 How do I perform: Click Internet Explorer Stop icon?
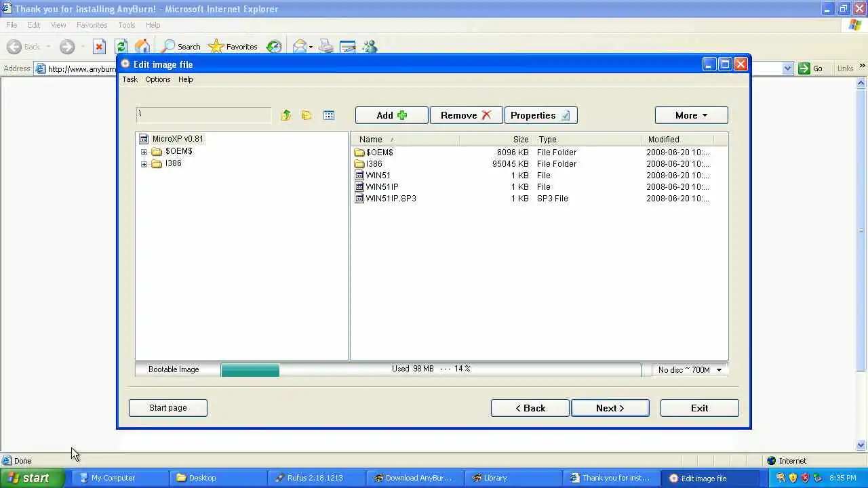(99, 47)
